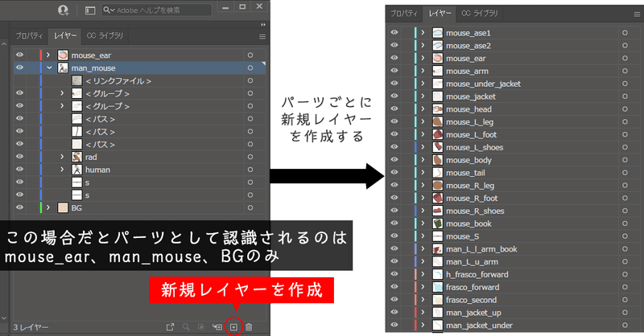The image size is (644, 336).
Task: Hide the mouse_ear layer in left panel
Action: tap(19, 55)
